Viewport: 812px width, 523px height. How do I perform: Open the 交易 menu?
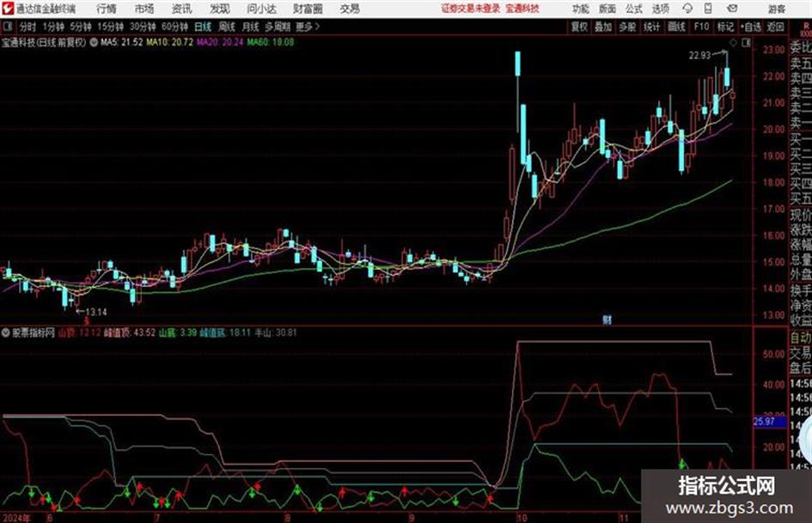pyautogui.click(x=350, y=9)
